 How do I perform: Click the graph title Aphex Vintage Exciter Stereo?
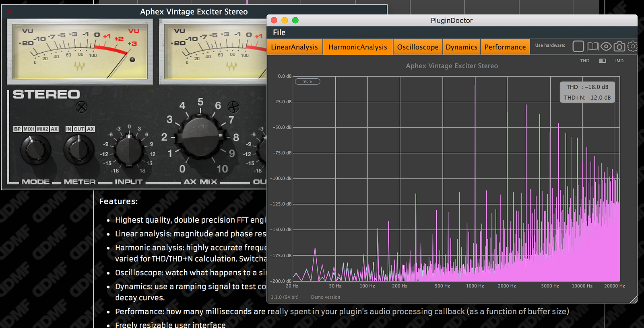(452, 66)
